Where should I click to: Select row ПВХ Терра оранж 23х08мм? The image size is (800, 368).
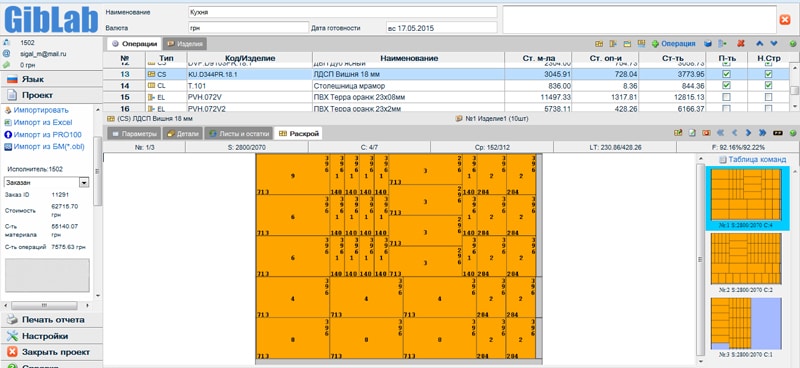coord(445,97)
